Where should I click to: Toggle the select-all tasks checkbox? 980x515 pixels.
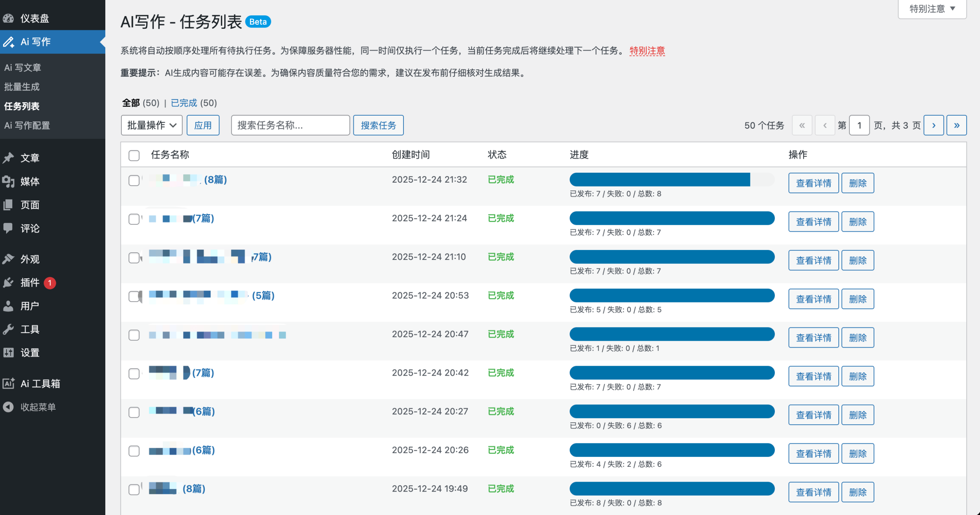pyautogui.click(x=134, y=155)
